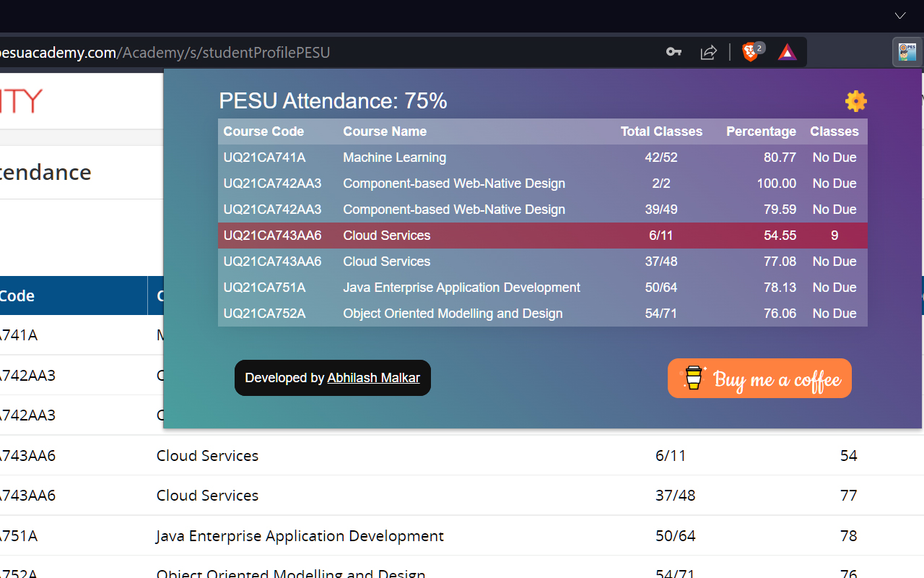Screen dimensions: 924x578
Task: Expand the tab search chevron
Action: [900, 15]
